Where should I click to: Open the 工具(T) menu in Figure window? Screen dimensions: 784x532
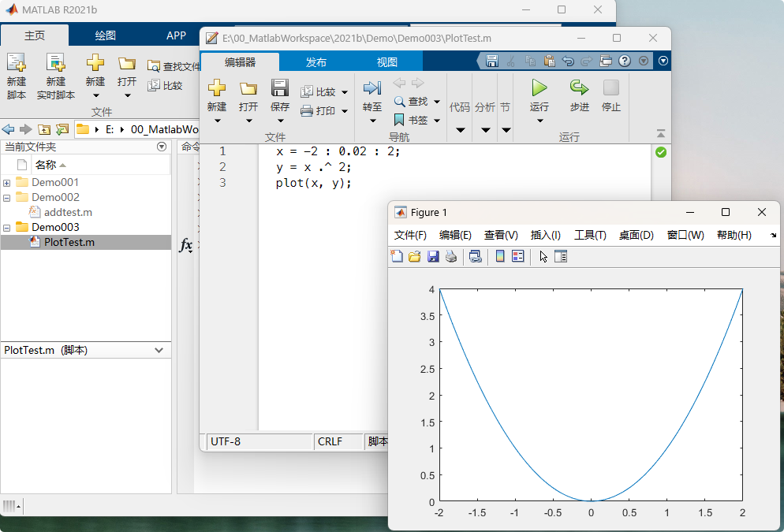click(590, 235)
